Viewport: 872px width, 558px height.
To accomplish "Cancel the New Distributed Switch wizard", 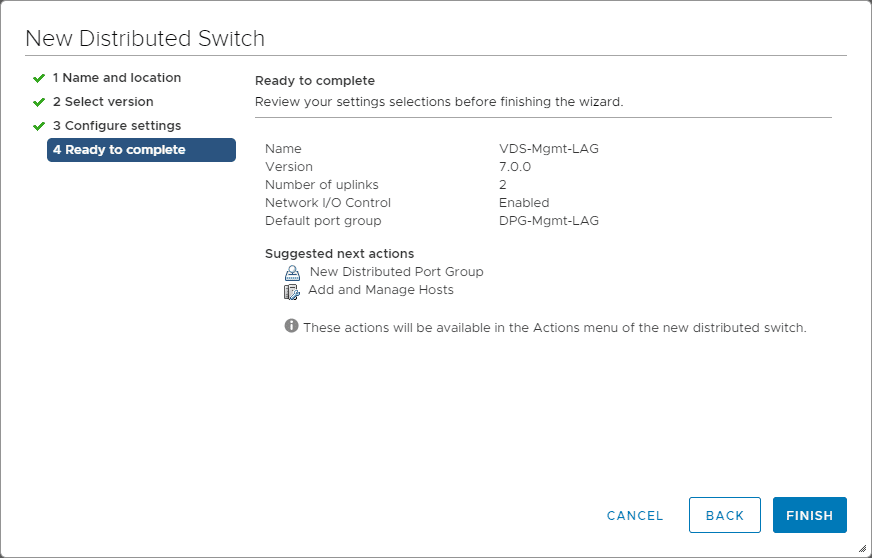I will click(635, 516).
